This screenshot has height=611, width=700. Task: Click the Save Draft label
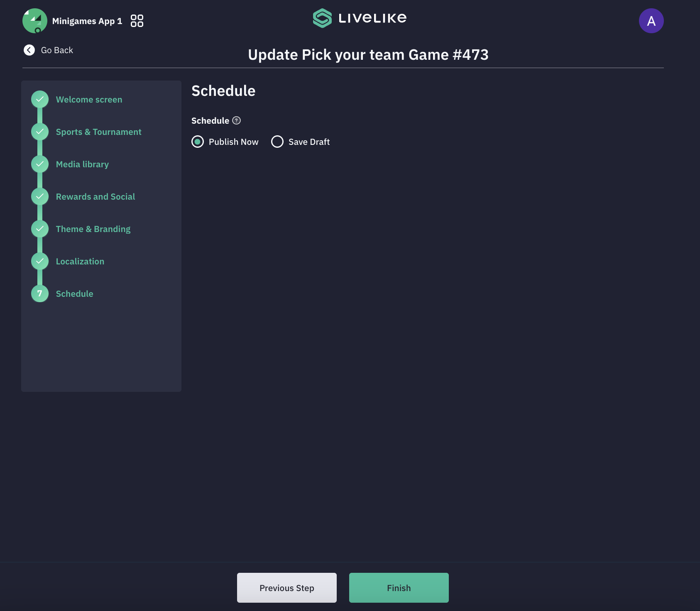click(x=309, y=142)
